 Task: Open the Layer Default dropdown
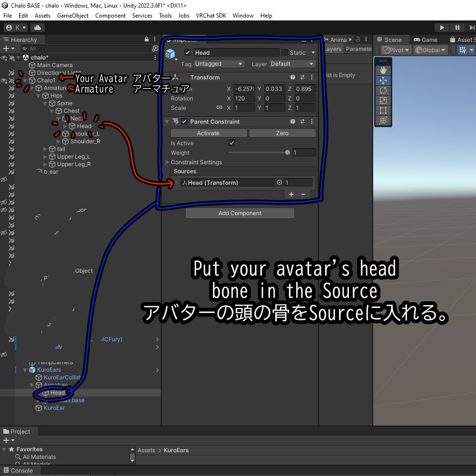click(x=292, y=64)
